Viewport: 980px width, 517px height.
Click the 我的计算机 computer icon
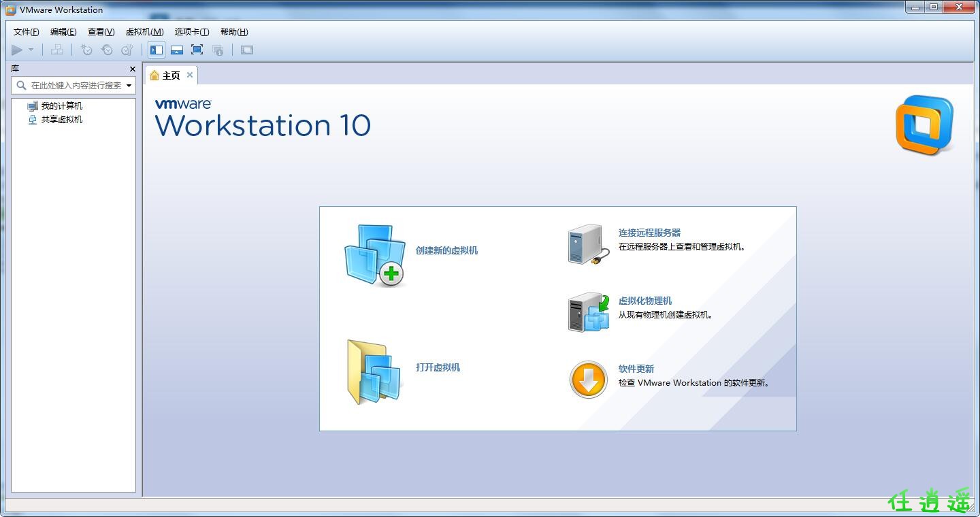point(33,106)
